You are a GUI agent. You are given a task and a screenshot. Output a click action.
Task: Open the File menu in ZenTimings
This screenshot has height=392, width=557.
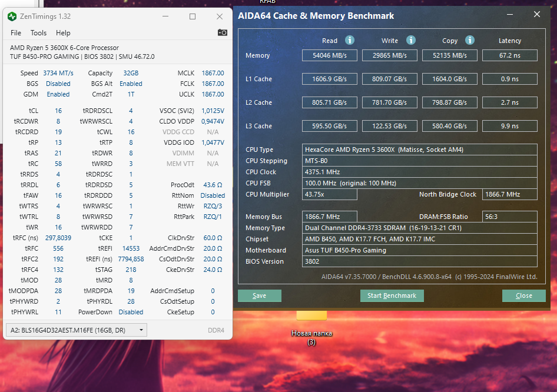[x=16, y=33]
